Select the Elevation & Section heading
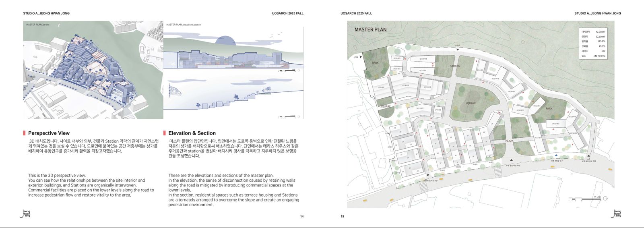 pyautogui.click(x=192, y=133)
